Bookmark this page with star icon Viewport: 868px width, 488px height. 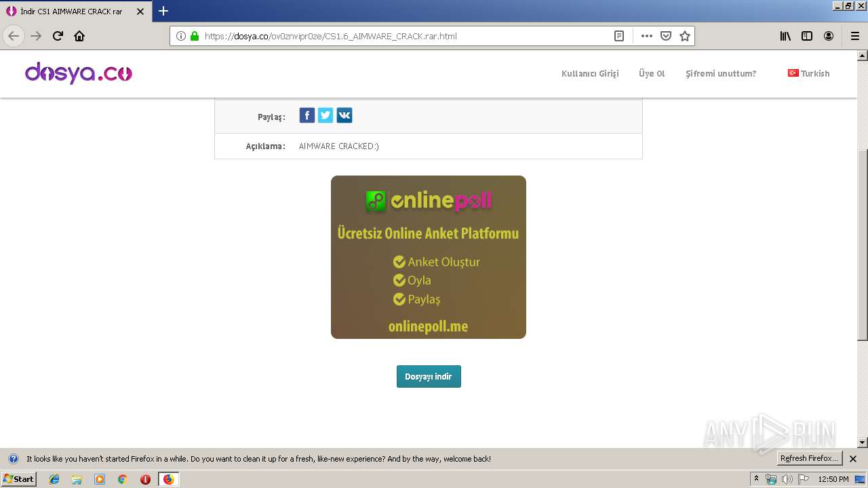[685, 36]
